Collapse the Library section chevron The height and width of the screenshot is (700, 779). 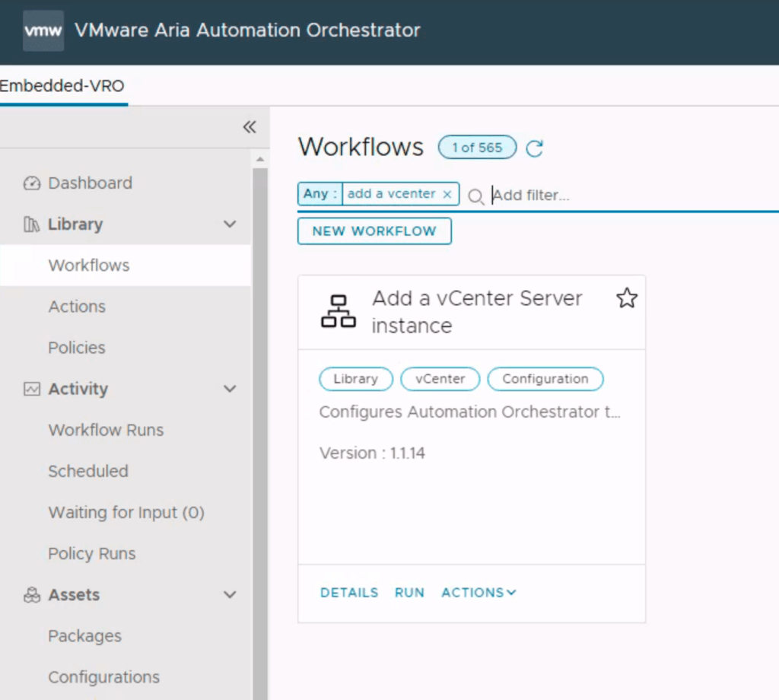pyautogui.click(x=230, y=224)
